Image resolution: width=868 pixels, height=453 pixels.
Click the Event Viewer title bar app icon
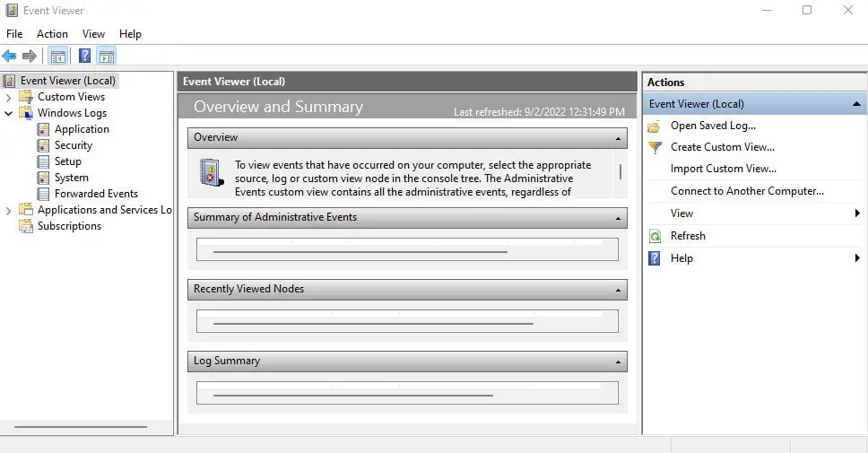[12, 10]
